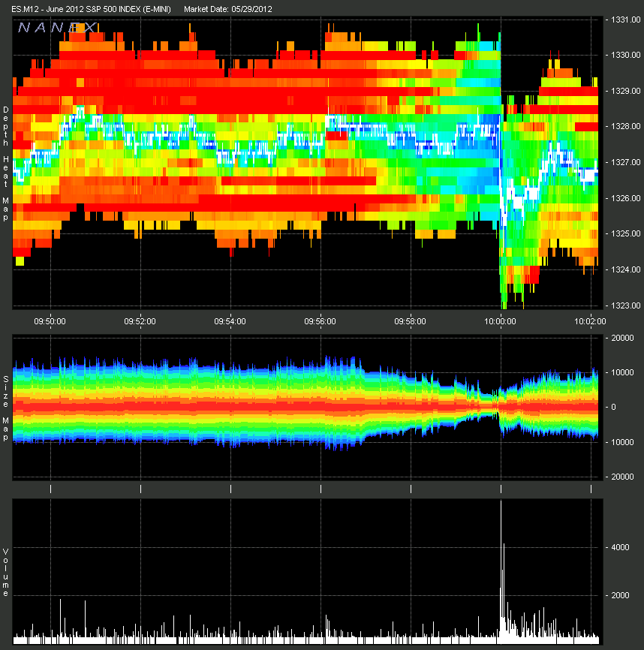The image size is (644, 650).
Task: Click the 09:54:00 time axis label
Action: [230, 321]
